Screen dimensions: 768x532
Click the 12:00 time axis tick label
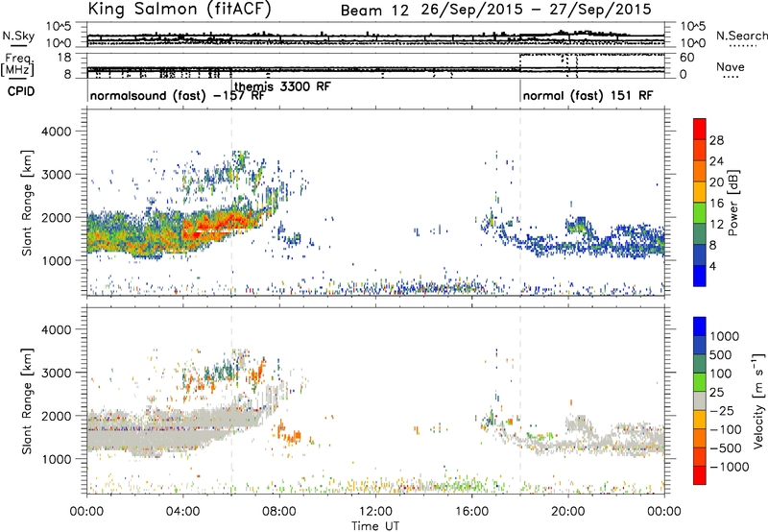[x=375, y=512]
